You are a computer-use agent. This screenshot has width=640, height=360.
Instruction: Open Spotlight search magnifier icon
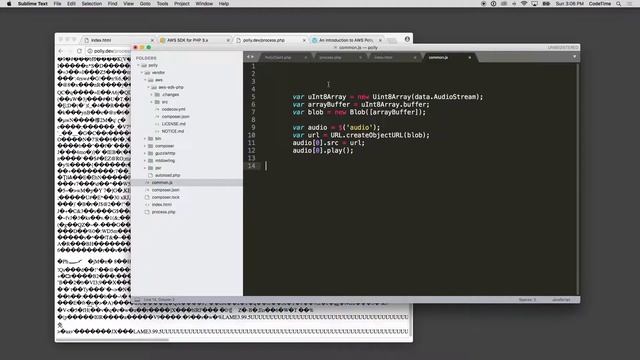(x=619, y=4)
